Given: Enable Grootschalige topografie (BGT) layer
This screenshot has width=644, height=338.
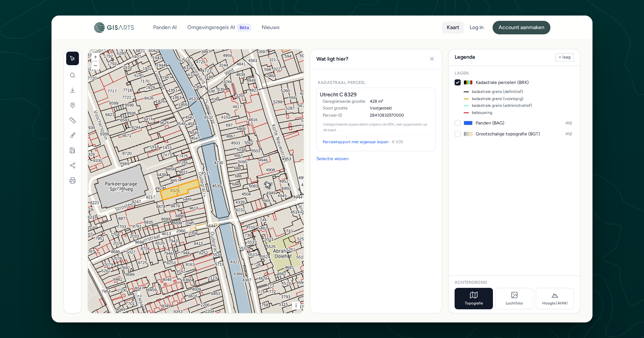Looking at the screenshot, I should coord(458,134).
